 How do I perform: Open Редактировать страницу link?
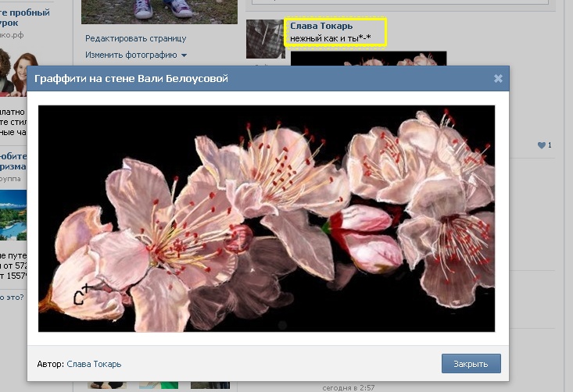click(135, 38)
